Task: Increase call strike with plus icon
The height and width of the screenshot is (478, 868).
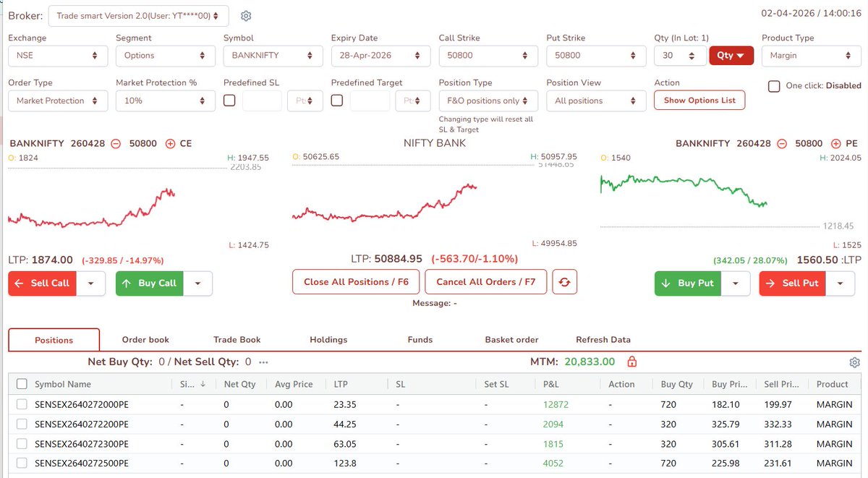Action: pos(170,143)
